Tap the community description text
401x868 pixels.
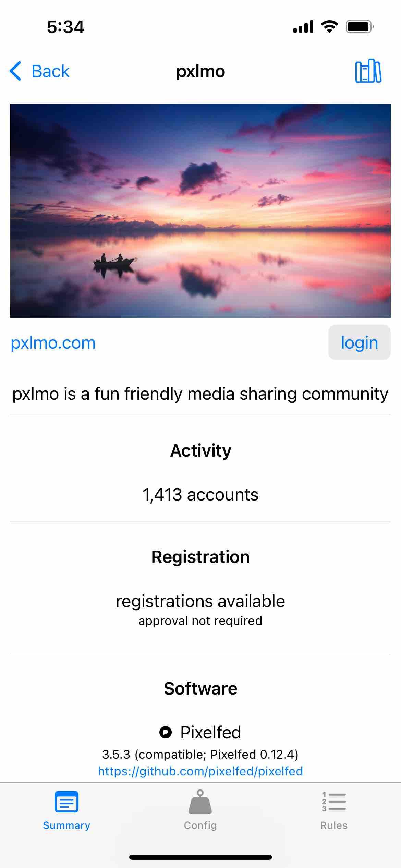(200, 394)
